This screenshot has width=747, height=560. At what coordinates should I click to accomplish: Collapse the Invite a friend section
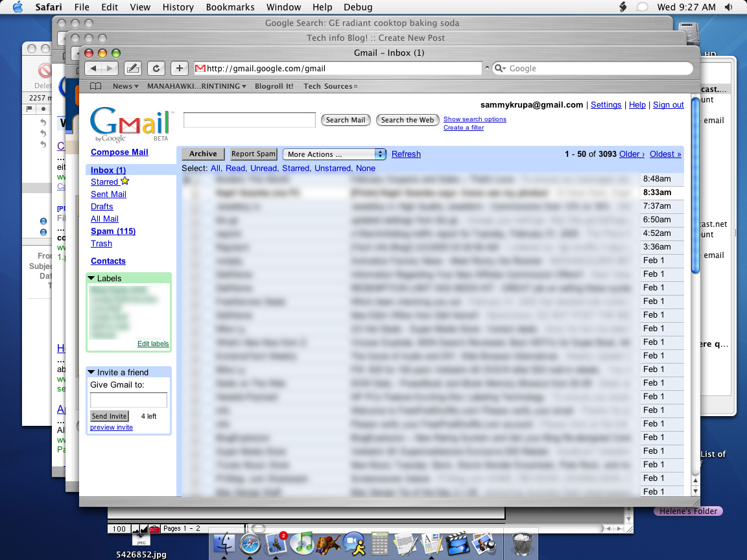pyautogui.click(x=91, y=373)
